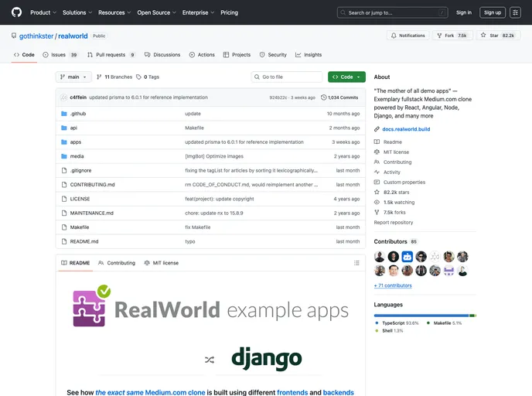Viewport: 532px width, 396px height.
Task: Open MAINTENANCE.md file
Action: click(x=91, y=213)
